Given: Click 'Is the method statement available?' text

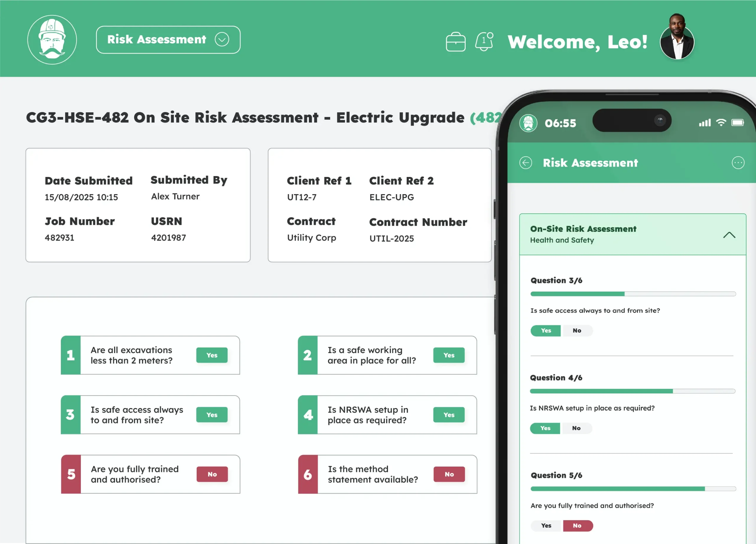Looking at the screenshot, I should (x=373, y=474).
